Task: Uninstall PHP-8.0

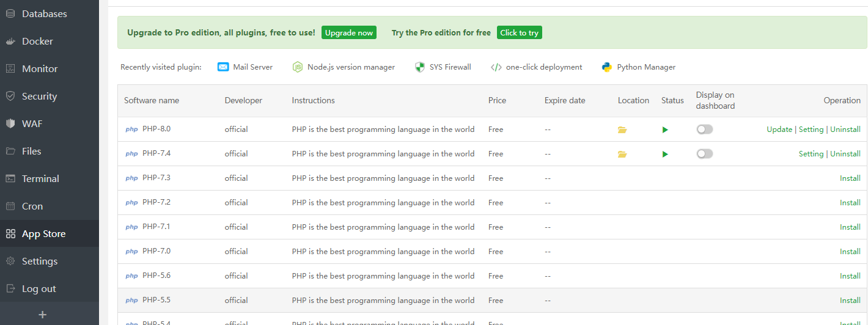Action: (x=845, y=130)
